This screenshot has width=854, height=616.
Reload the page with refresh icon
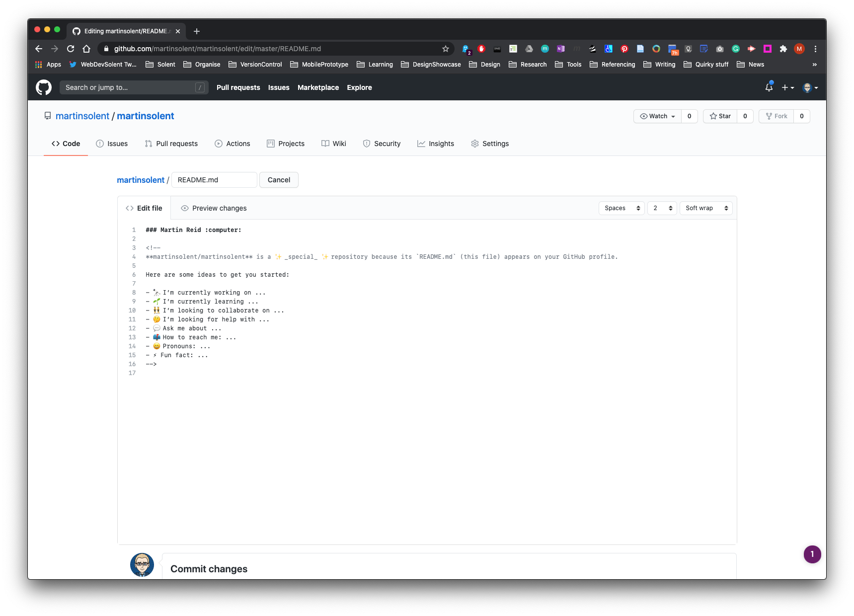coord(71,49)
